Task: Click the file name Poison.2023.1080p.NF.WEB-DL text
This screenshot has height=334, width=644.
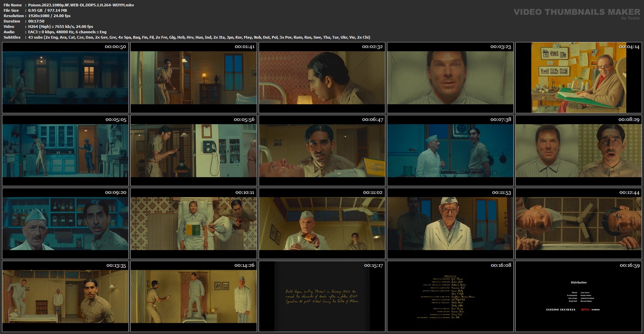Action: pos(81,5)
